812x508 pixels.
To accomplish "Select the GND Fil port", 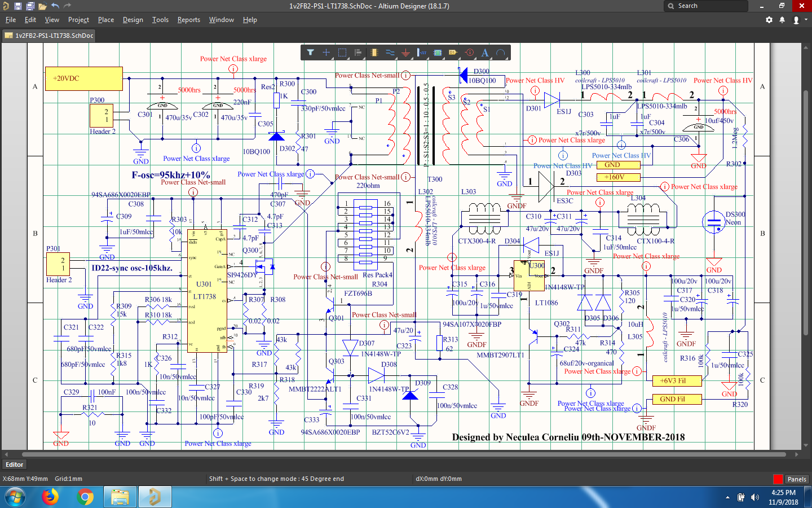I will point(677,399).
